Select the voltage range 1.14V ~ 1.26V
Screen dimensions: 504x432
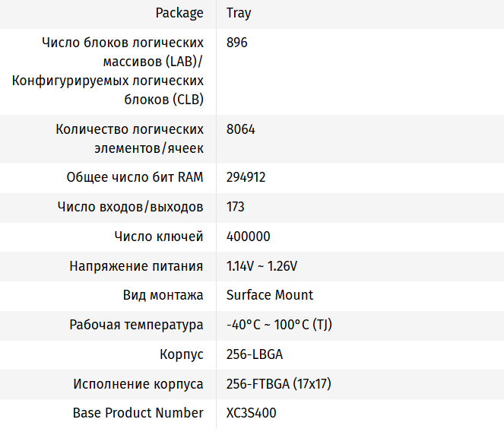click(262, 266)
